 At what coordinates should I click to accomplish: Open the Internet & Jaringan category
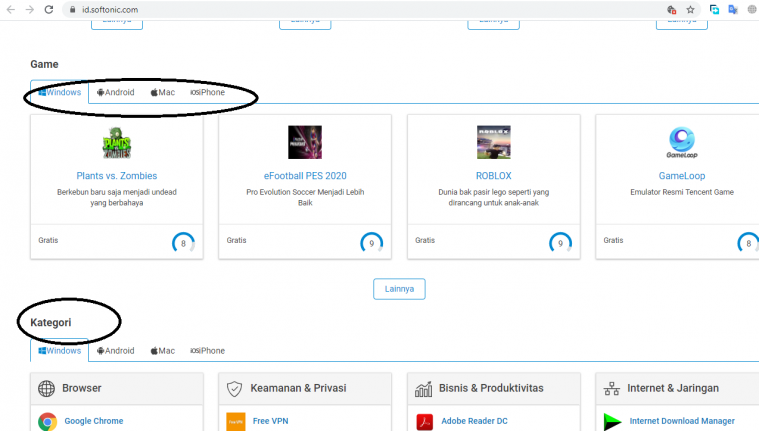coord(673,388)
